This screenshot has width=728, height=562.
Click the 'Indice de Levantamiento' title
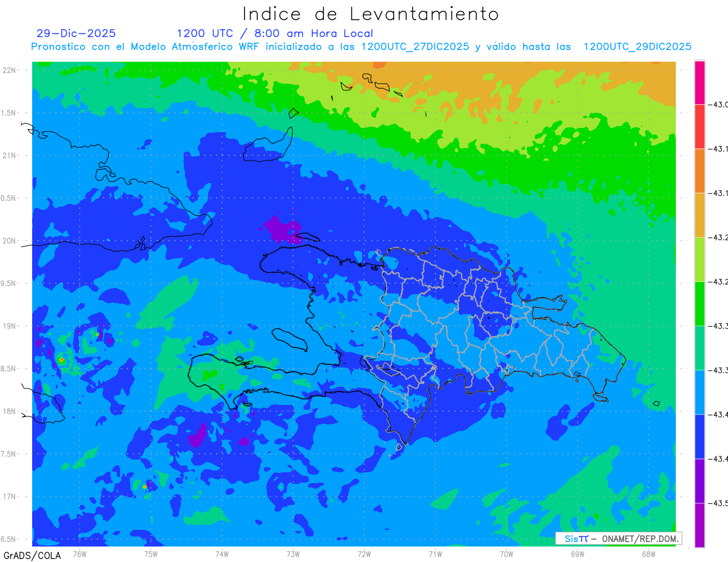tap(371, 14)
